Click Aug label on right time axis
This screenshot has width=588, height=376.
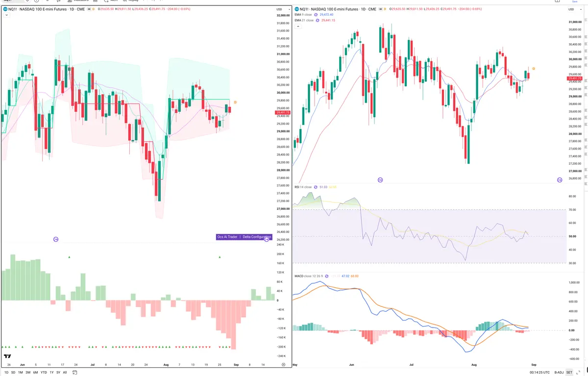473,365
